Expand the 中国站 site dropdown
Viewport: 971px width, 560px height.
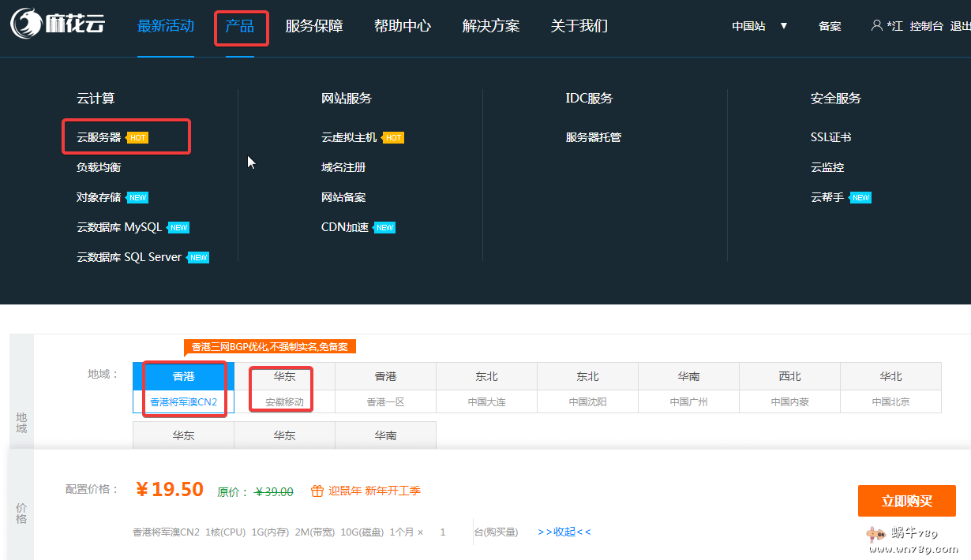click(x=759, y=26)
